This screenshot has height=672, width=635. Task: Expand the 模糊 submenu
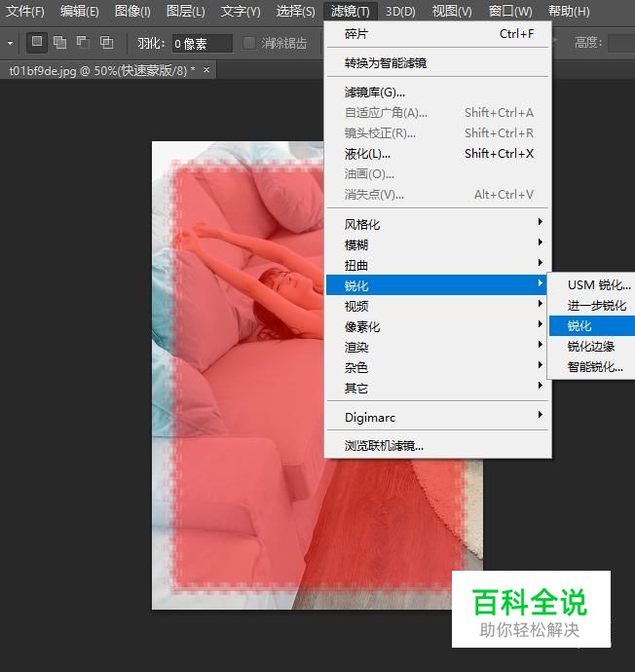[x=437, y=244]
